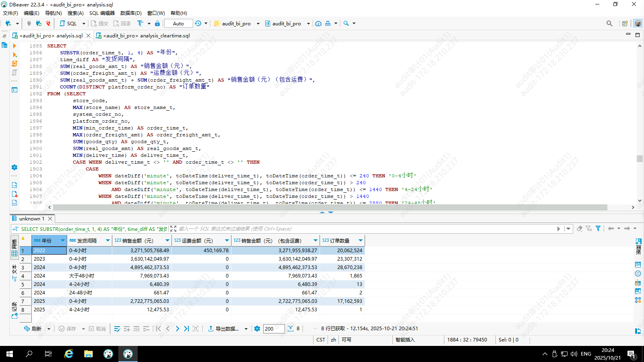Switch results to 文本 text view

coord(14,272)
